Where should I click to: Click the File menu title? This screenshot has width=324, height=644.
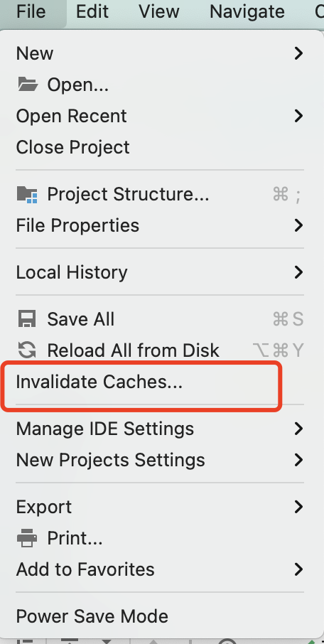point(31,11)
